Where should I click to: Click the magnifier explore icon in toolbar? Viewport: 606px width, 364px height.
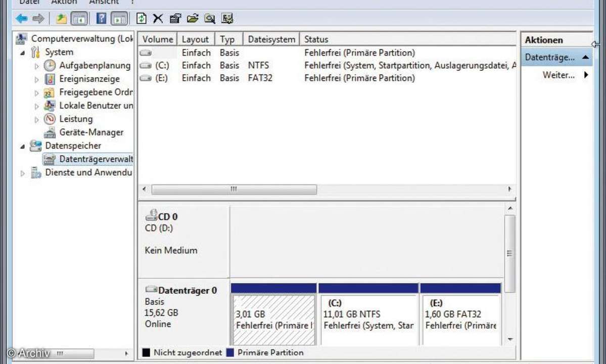pos(210,18)
